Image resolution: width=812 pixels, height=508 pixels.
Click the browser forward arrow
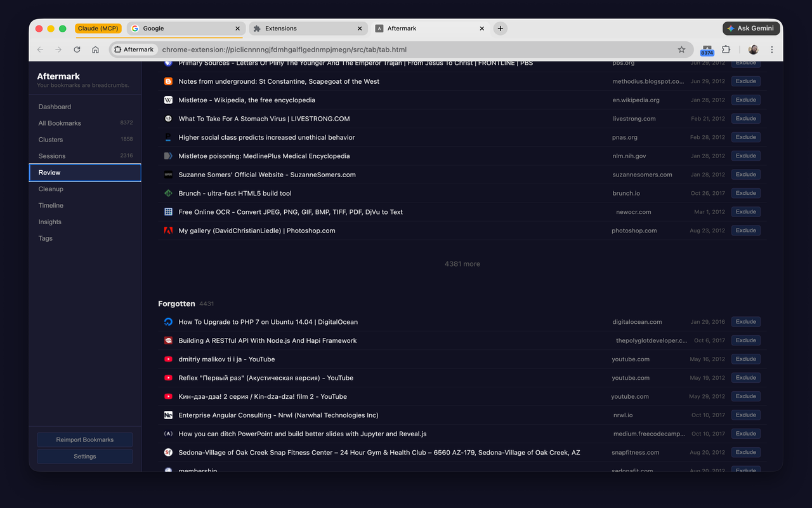(58, 50)
